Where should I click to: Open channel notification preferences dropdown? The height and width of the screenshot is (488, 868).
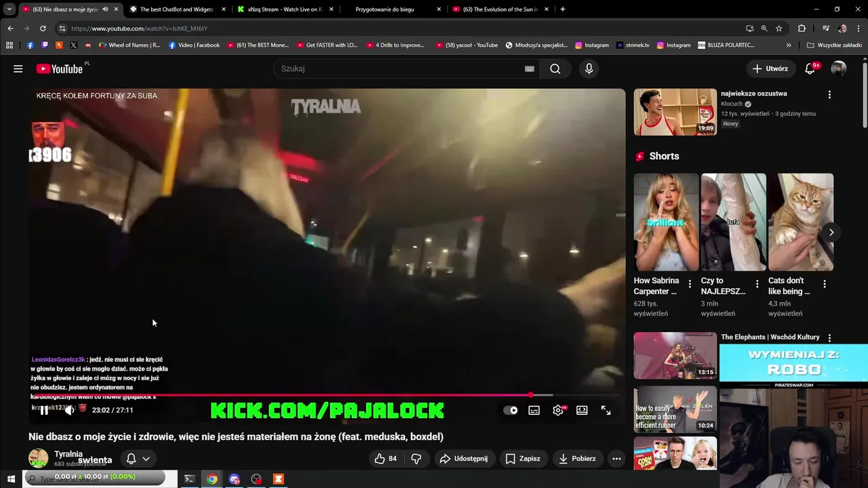click(x=138, y=459)
